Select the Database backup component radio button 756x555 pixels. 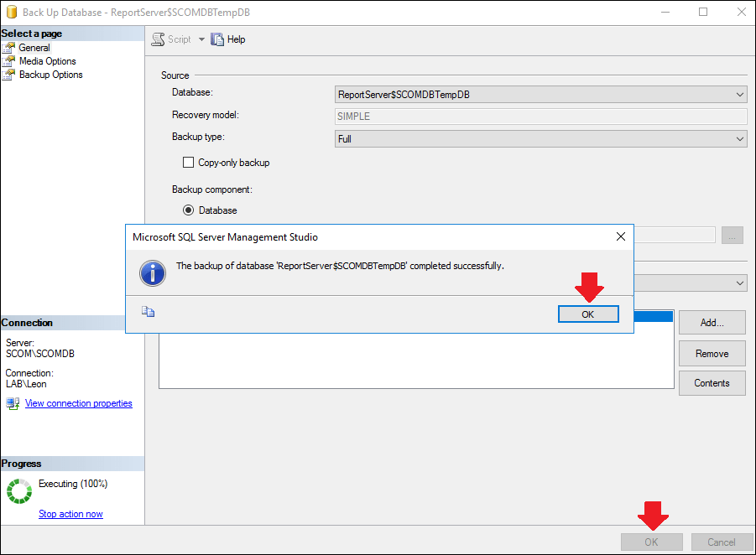click(x=188, y=210)
